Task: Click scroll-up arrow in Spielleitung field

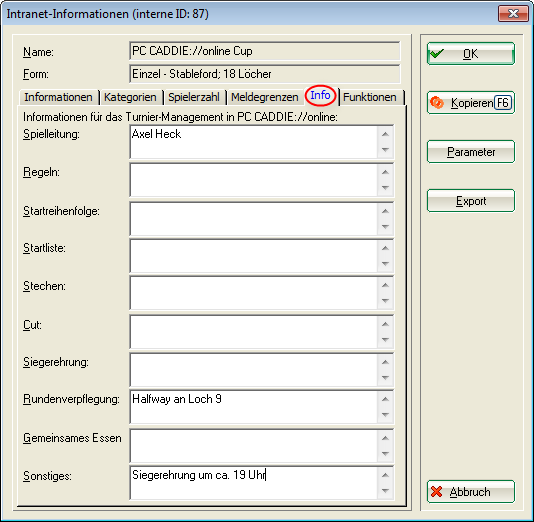Action: 385,134
